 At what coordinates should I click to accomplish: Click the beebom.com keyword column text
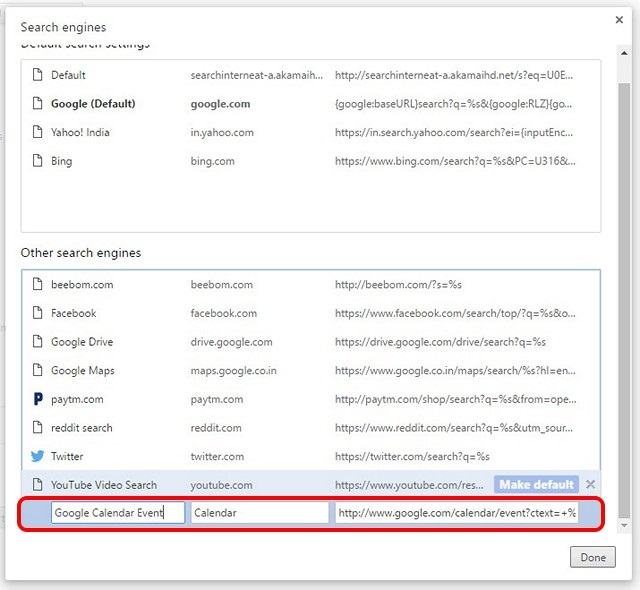[x=222, y=284]
